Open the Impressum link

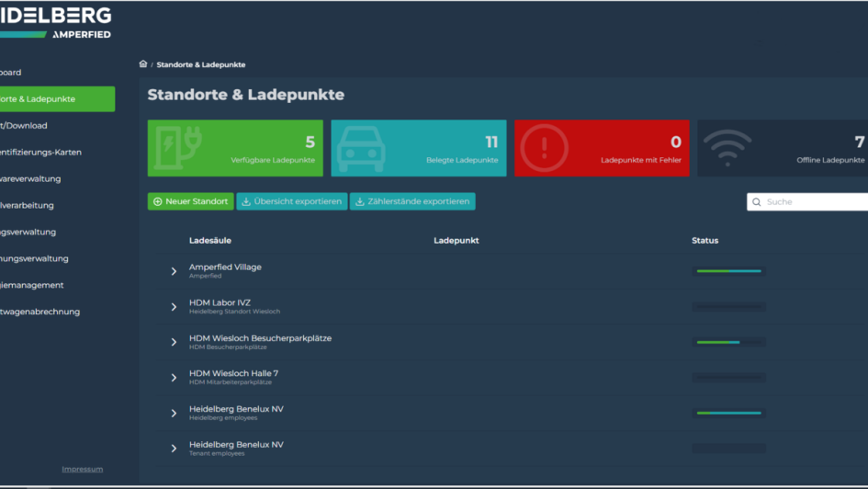[83, 469]
